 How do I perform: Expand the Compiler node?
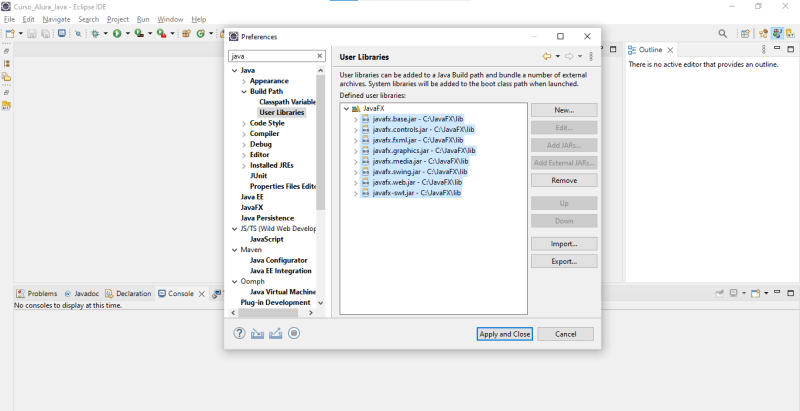244,134
